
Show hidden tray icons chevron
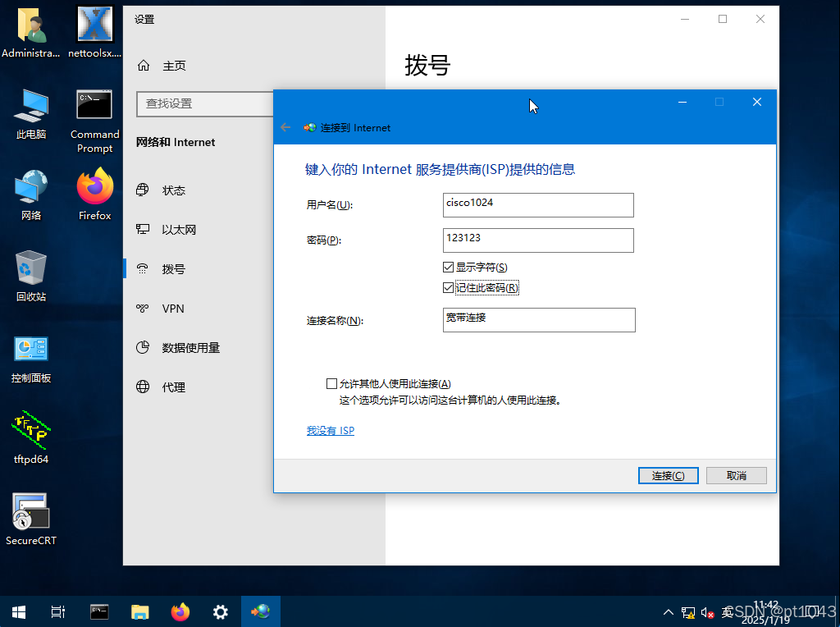pos(668,612)
